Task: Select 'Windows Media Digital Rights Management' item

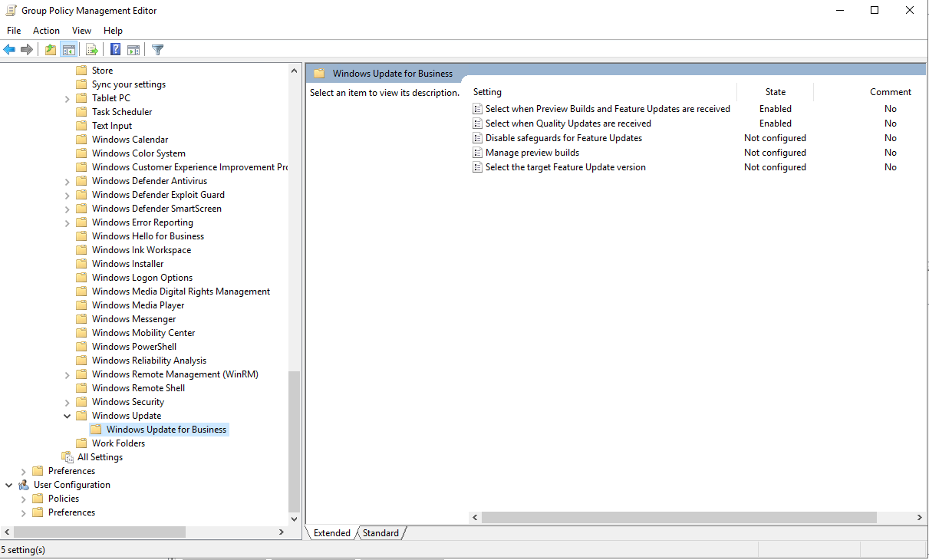Action: [x=181, y=292]
